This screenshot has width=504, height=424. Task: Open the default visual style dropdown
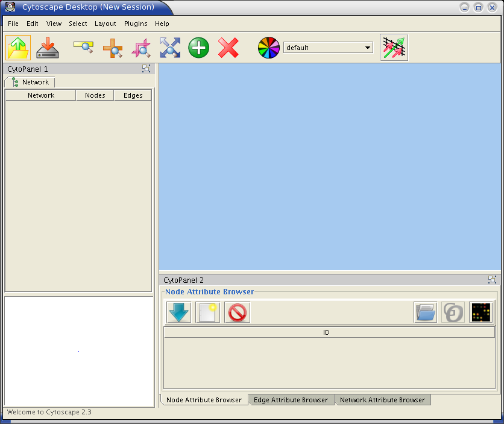click(x=328, y=48)
